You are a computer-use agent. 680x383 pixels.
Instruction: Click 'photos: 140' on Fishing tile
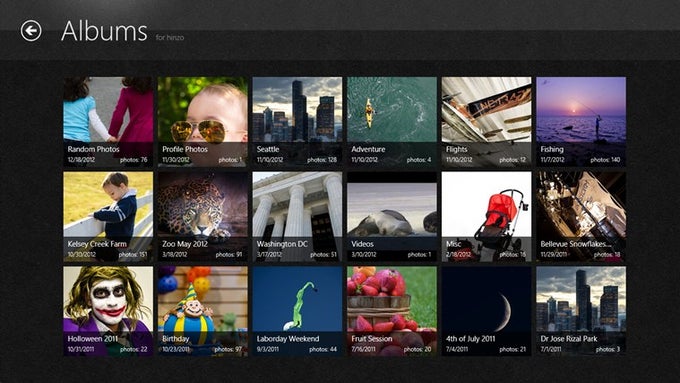tap(605, 160)
